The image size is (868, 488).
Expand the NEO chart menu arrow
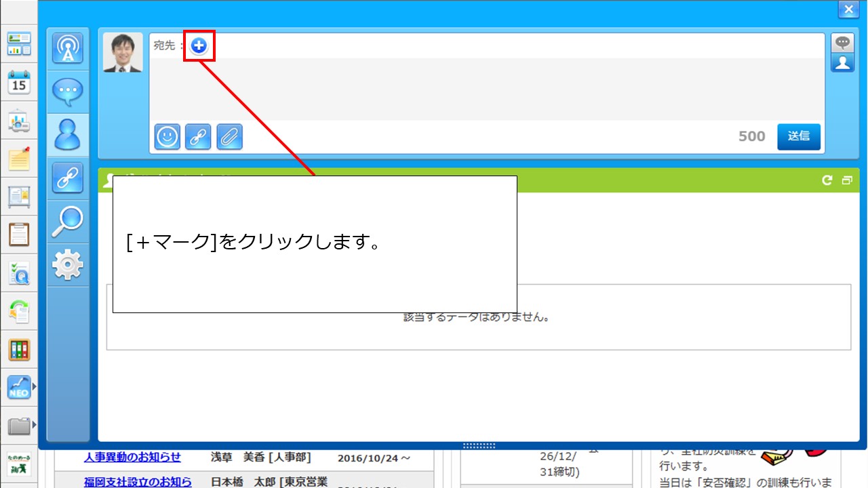[34, 387]
